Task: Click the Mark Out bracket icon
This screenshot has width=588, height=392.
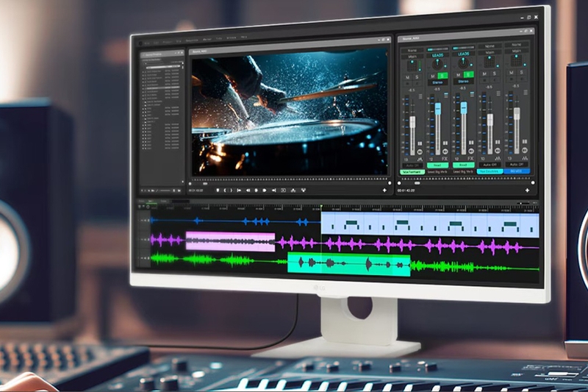Action: [232, 190]
